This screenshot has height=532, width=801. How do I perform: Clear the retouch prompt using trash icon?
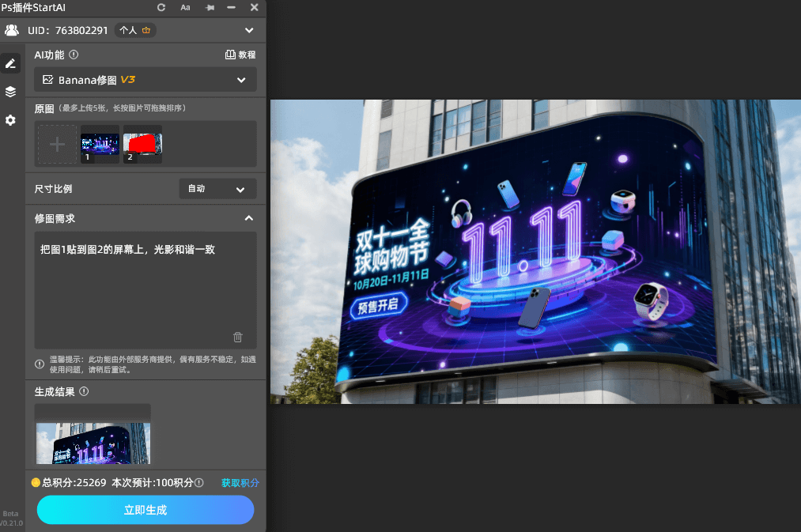(237, 337)
